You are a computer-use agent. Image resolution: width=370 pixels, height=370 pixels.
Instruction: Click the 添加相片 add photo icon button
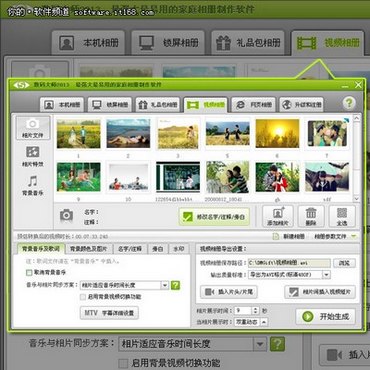coord(278,216)
